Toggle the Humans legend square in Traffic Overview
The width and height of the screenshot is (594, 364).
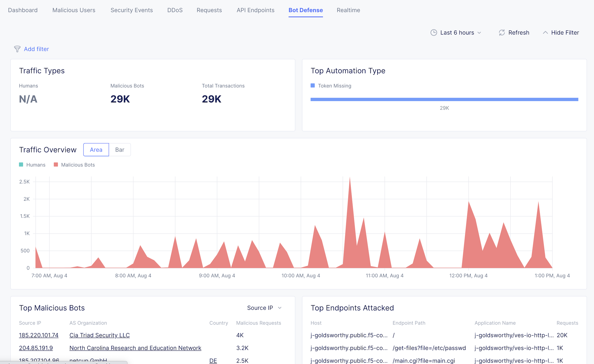pos(21,165)
